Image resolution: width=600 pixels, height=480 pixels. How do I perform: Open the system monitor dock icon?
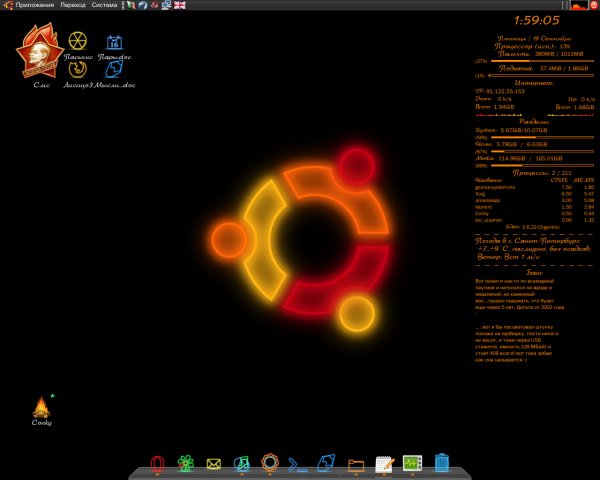(x=412, y=463)
